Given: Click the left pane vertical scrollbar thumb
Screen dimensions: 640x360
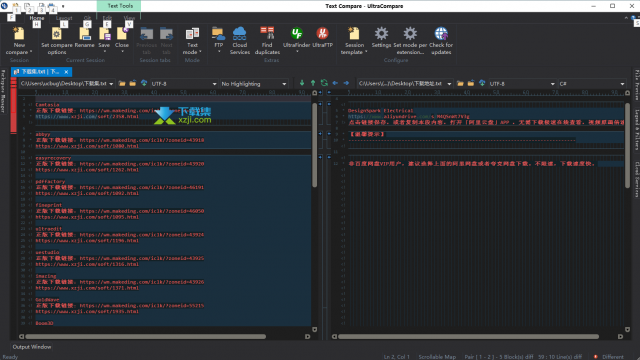Looking at the screenshot, I should coord(314,145).
